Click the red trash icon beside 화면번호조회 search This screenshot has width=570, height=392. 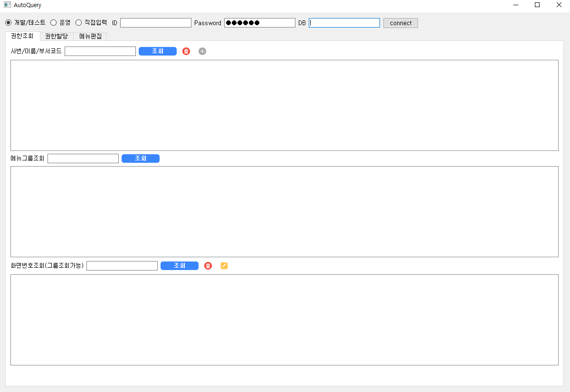[x=208, y=266]
